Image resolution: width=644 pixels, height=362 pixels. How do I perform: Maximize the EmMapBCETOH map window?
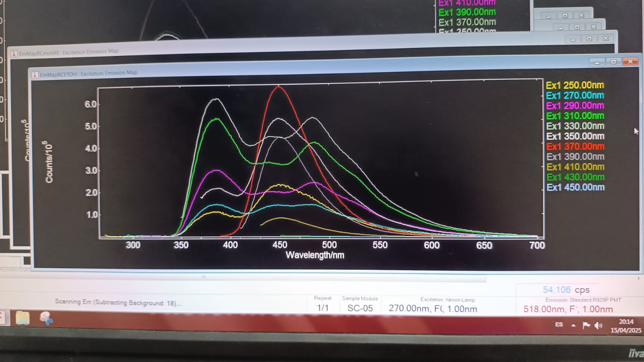613,62
